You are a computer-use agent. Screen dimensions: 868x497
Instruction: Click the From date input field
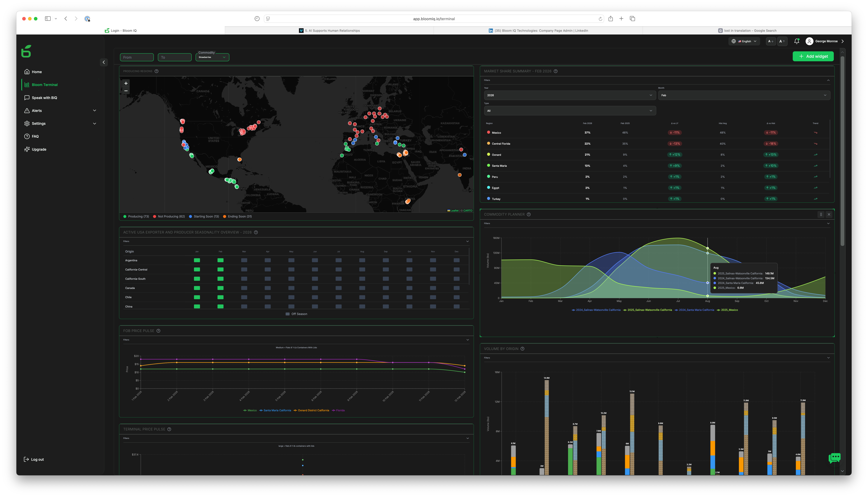point(137,57)
